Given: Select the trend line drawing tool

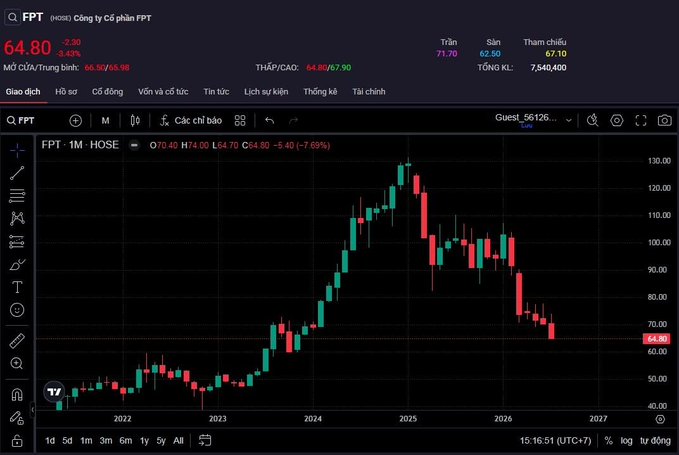Looking at the screenshot, I should (x=17, y=173).
